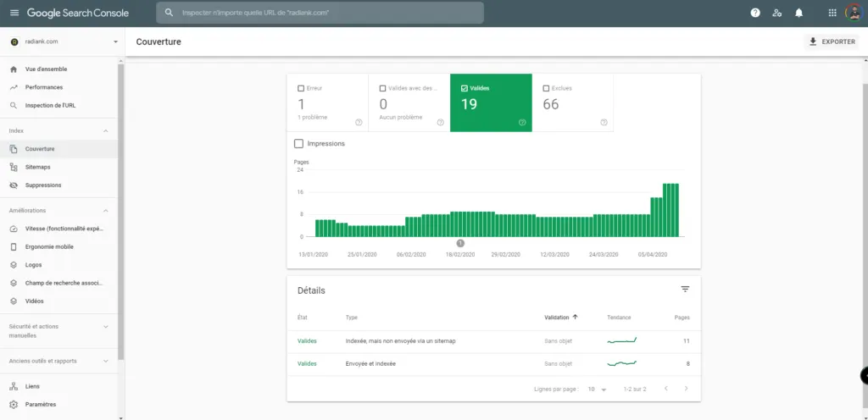868x420 pixels.
Task: Click the EXPORTER button
Action: (832, 41)
